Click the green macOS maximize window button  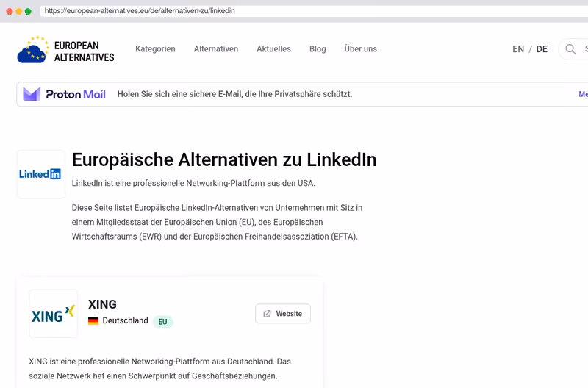click(28, 12)
